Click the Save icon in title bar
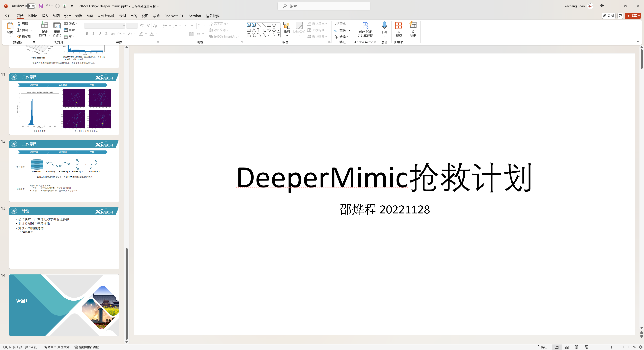644x350 pixels. [41, 6]
